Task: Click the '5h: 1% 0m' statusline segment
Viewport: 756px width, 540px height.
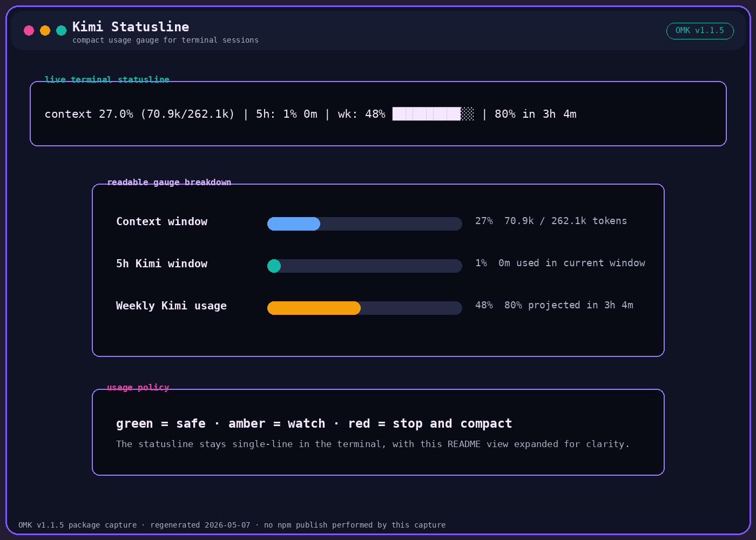Action: [287, 114]
